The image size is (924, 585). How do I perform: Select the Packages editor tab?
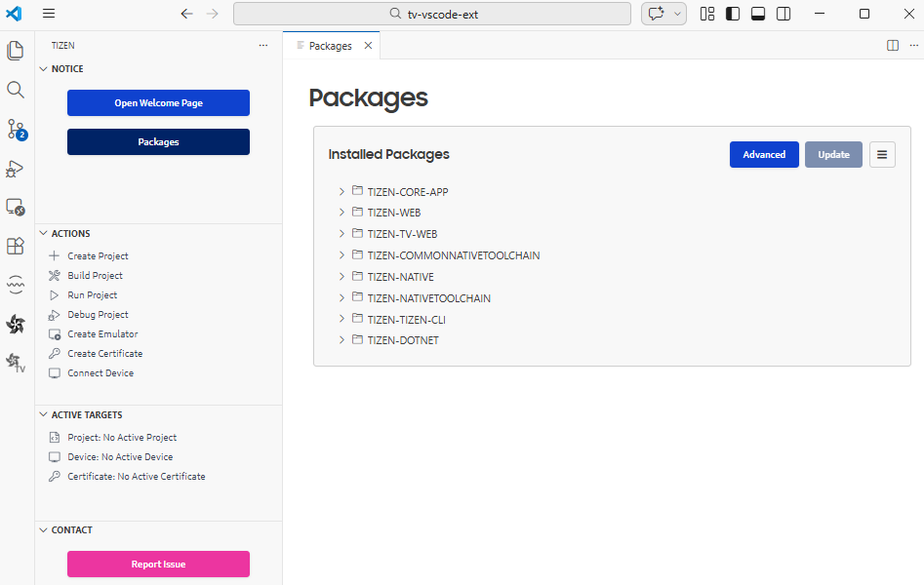click(330, 46)
